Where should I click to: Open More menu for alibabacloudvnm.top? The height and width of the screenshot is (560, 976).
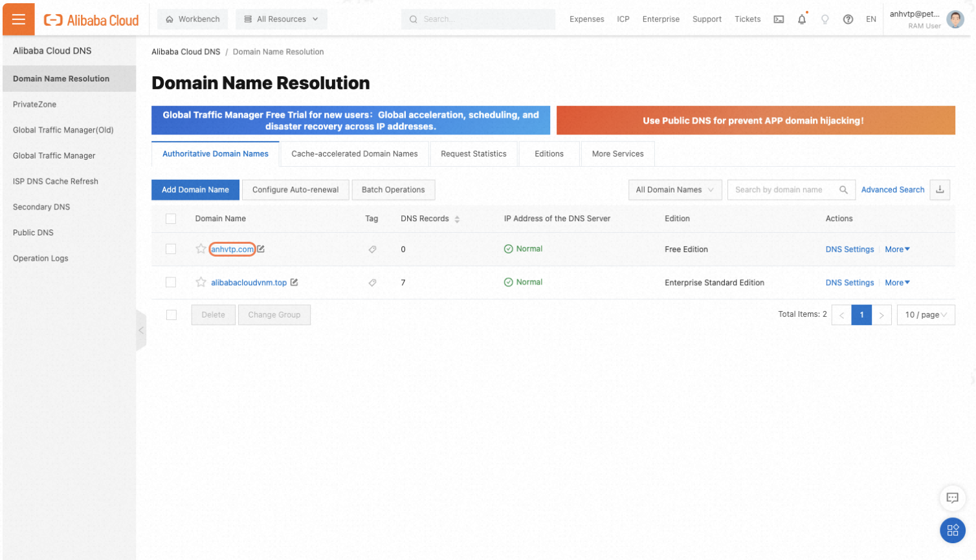pyautogui.click(x=897, y=283)
